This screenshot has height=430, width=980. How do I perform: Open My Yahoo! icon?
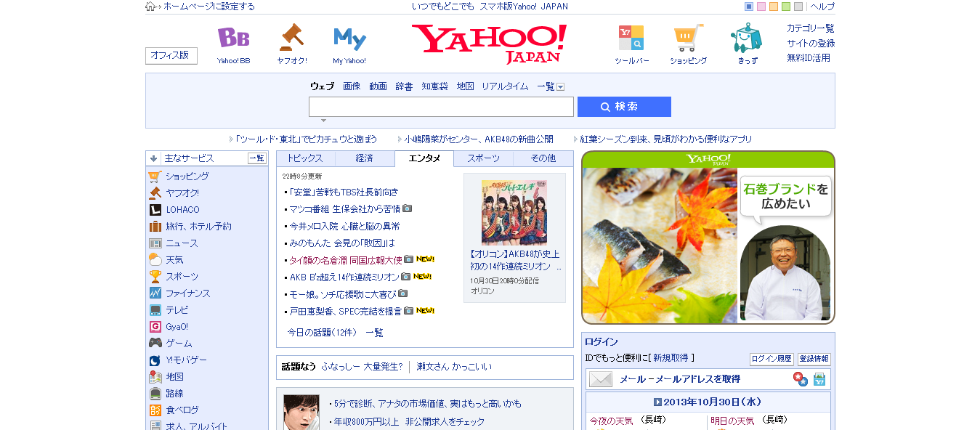(349, 38)
